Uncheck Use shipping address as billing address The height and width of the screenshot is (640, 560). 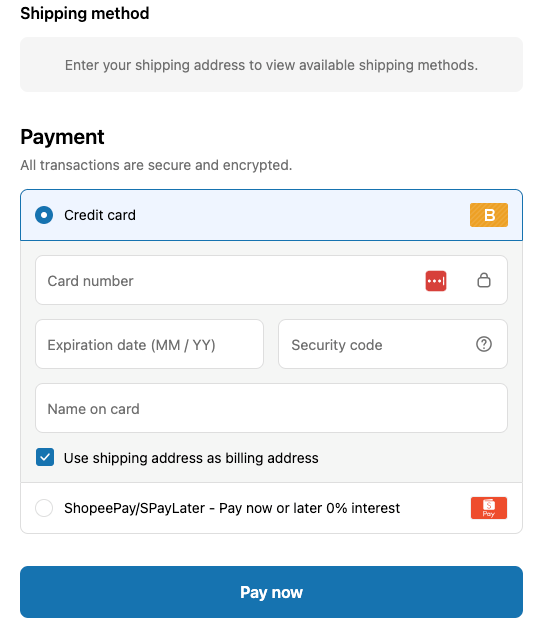[45, 457]
